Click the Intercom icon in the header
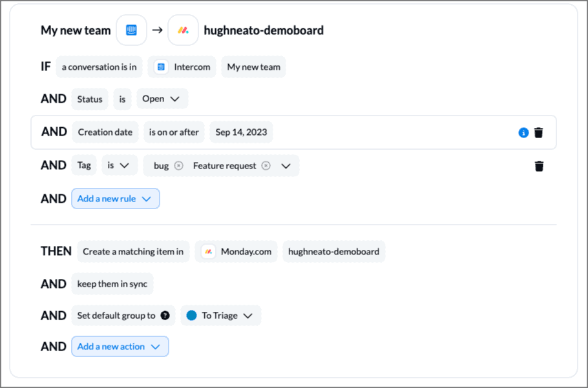The image size is (588, 388). coord(131,30)
